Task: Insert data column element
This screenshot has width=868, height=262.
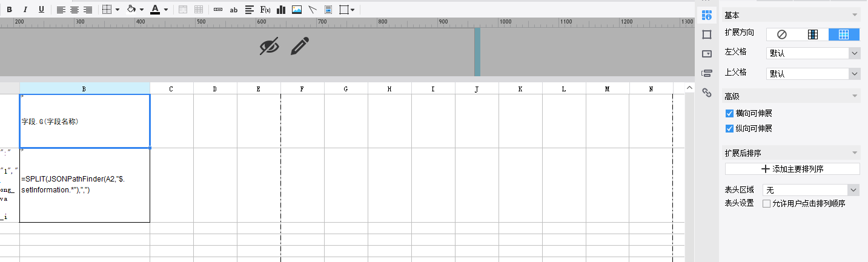Action: pyautogui.click(x=218, y=10)
